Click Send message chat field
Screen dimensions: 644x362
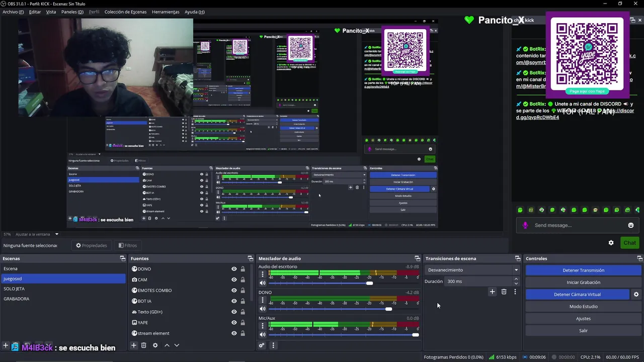[x=577, y=225]
